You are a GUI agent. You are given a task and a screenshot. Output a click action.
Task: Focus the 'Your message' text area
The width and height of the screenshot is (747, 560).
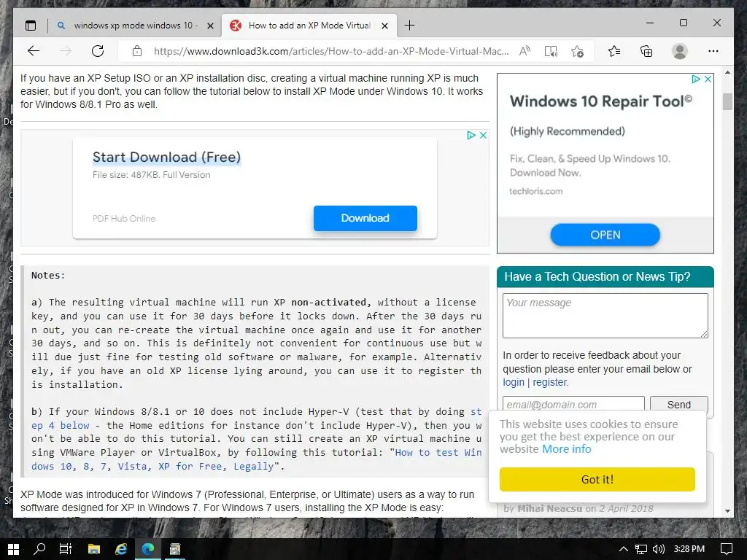pyautogui.click(x=605, y=315)
